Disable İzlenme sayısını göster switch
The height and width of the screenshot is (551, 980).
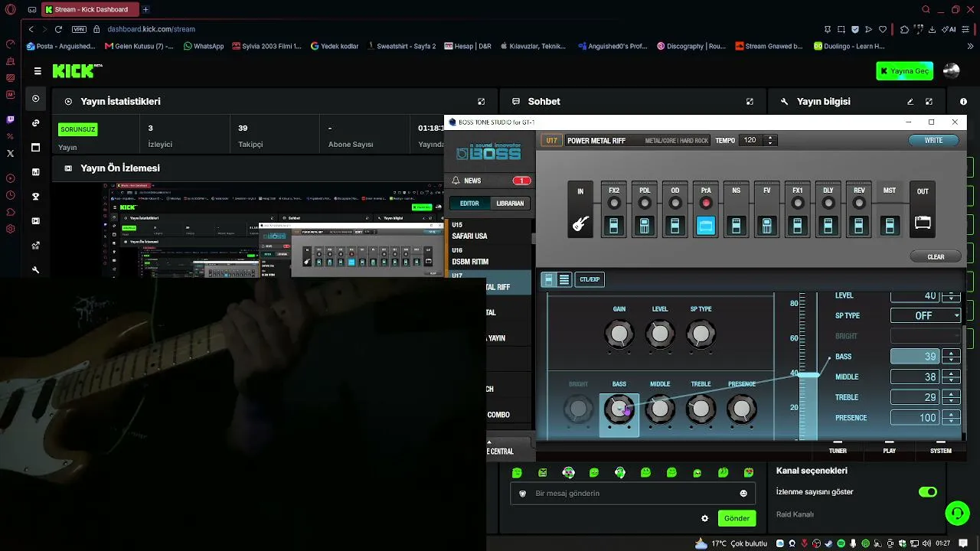[927, 492]
